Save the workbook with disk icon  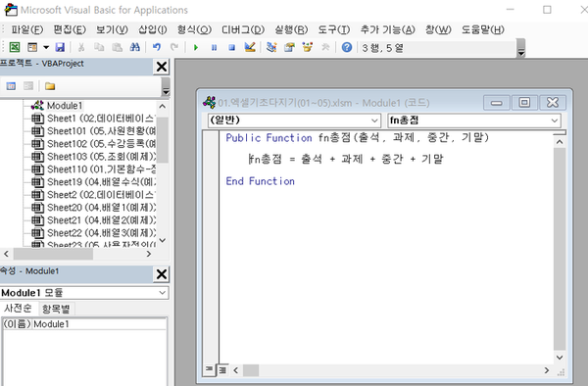click(x=60, y=47)
